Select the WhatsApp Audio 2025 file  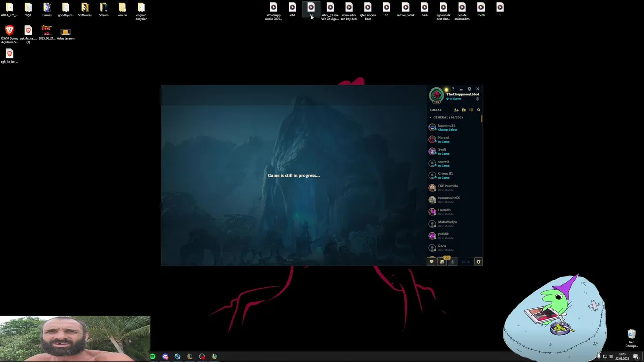273,11
